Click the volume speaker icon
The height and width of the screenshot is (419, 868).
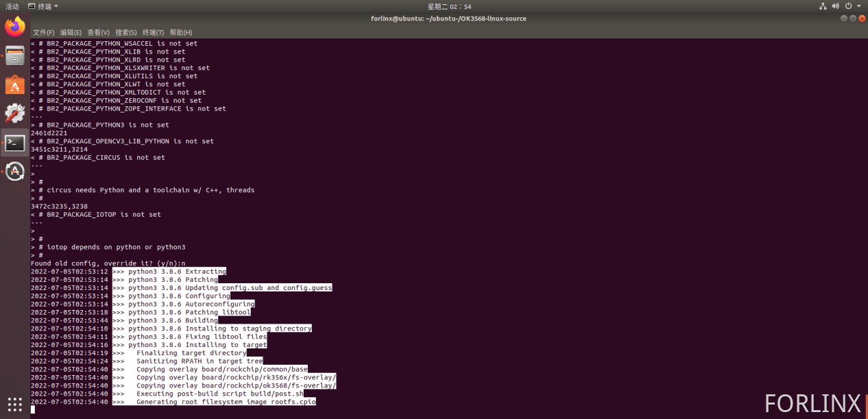836,6
